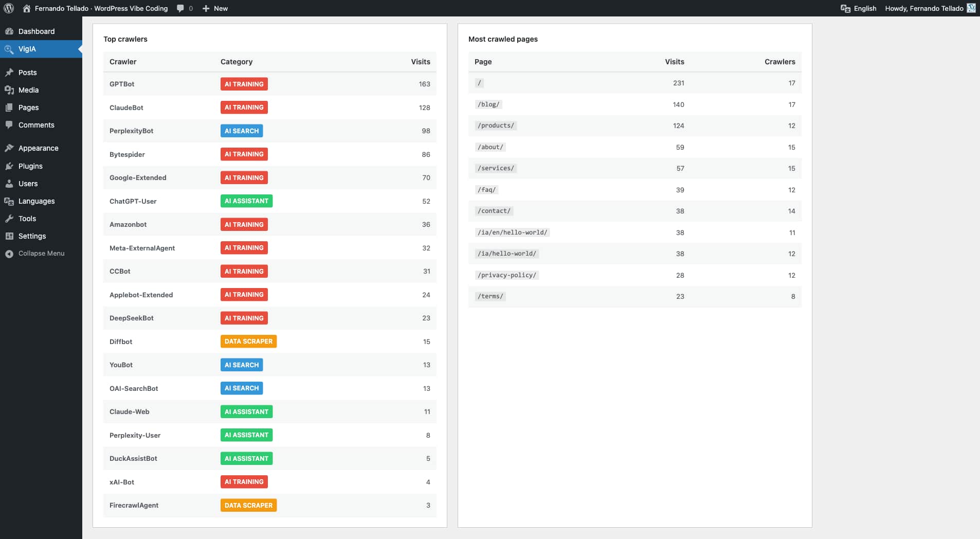Screen dimensions: 980x539
Task: Click the Plugins icon in sidebar
Action: [9, 166]
